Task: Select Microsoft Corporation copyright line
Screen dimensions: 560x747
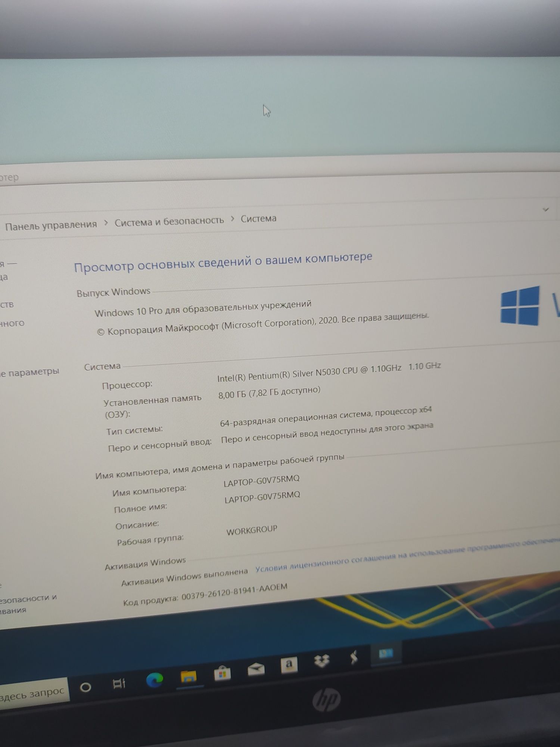Action: click(x=263, y=324)
